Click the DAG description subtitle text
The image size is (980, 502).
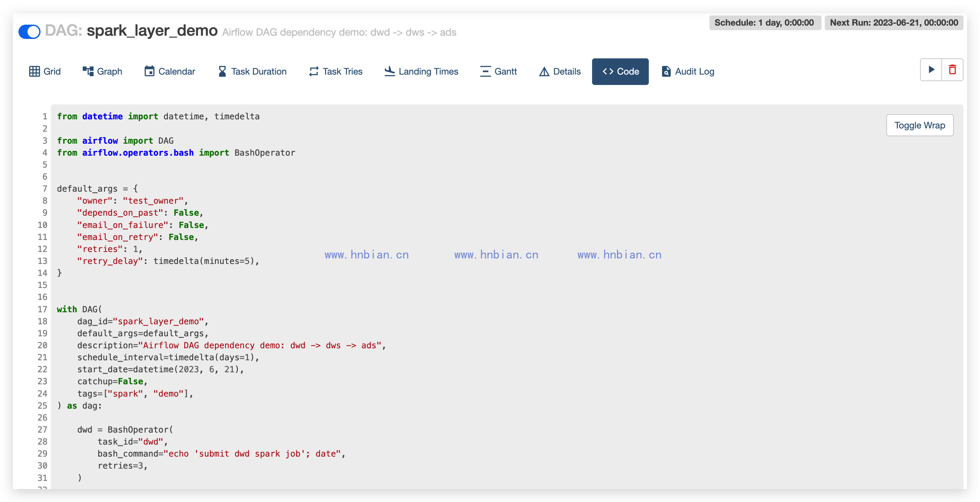pos(339,32)
